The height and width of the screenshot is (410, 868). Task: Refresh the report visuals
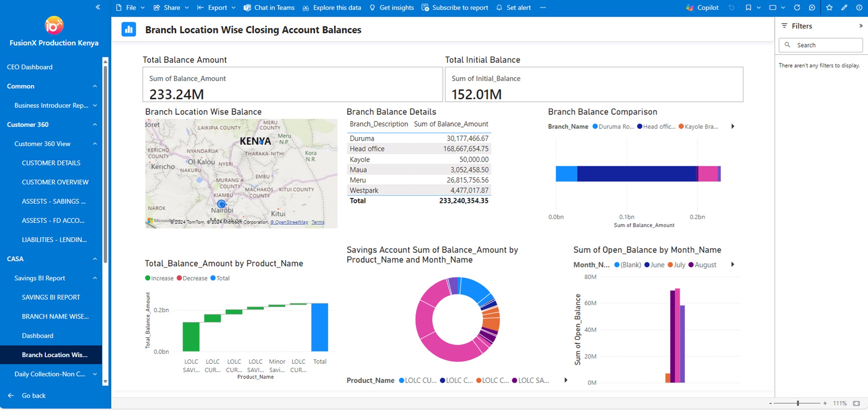coord(797,7)
